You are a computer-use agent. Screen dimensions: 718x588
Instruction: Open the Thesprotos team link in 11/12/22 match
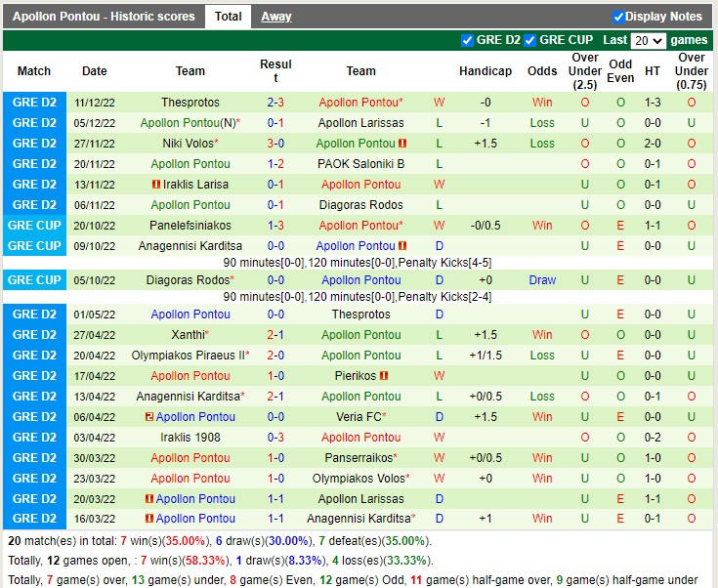point(190,103)
